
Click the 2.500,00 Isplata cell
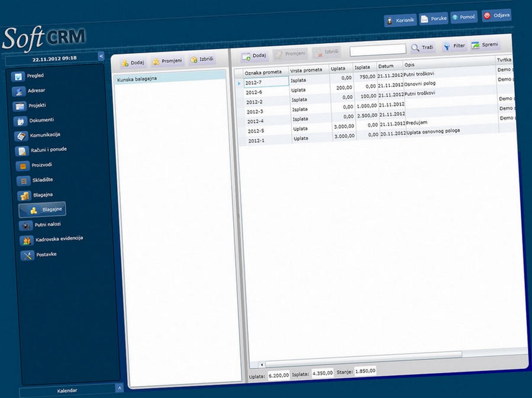coord(367,115)
